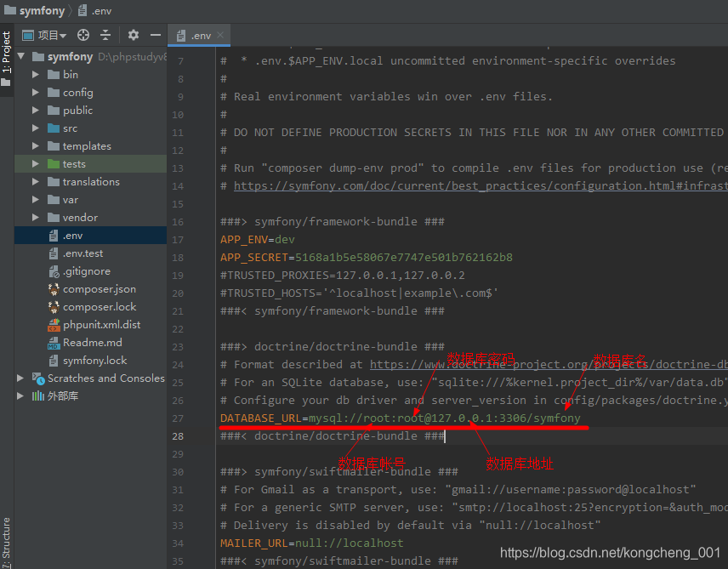This screenshot has height=569, width=728.
Task: Select the translations folder name
Action: pyautogui.click(x=91, y=182)
